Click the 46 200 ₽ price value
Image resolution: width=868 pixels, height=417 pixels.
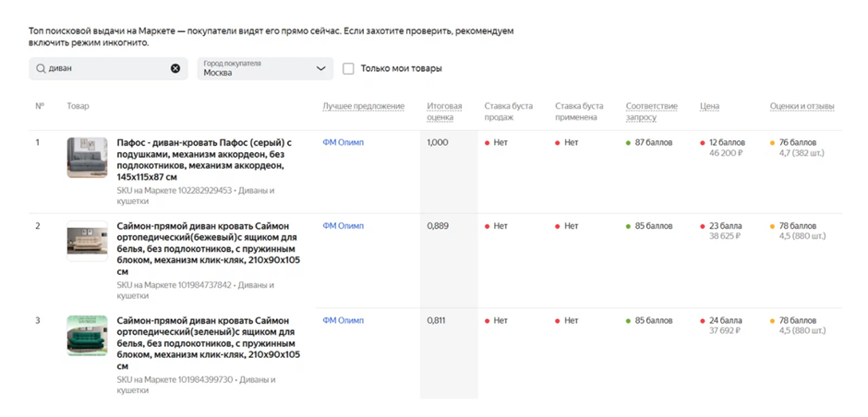tap(725, 152)
